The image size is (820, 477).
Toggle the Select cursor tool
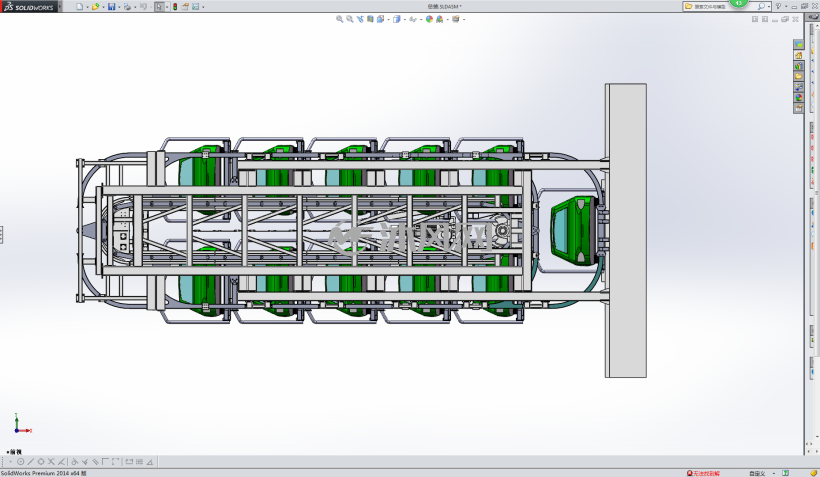click(159, 7)
